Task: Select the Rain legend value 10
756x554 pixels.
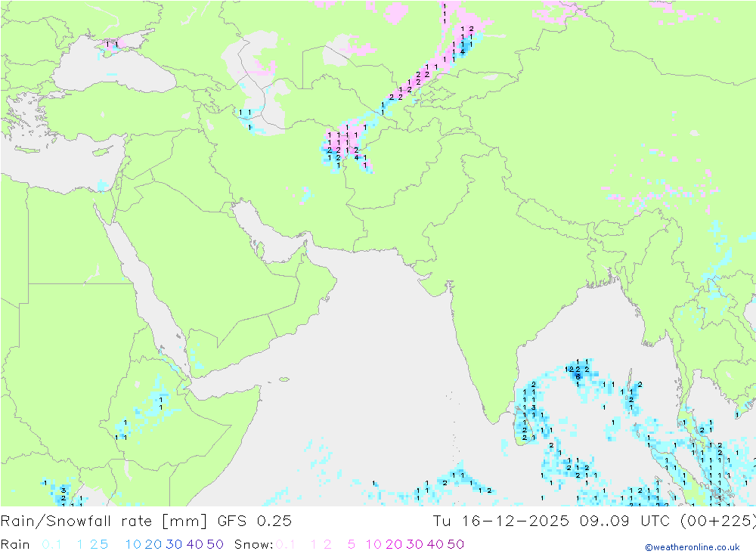Action: [133, 544]
